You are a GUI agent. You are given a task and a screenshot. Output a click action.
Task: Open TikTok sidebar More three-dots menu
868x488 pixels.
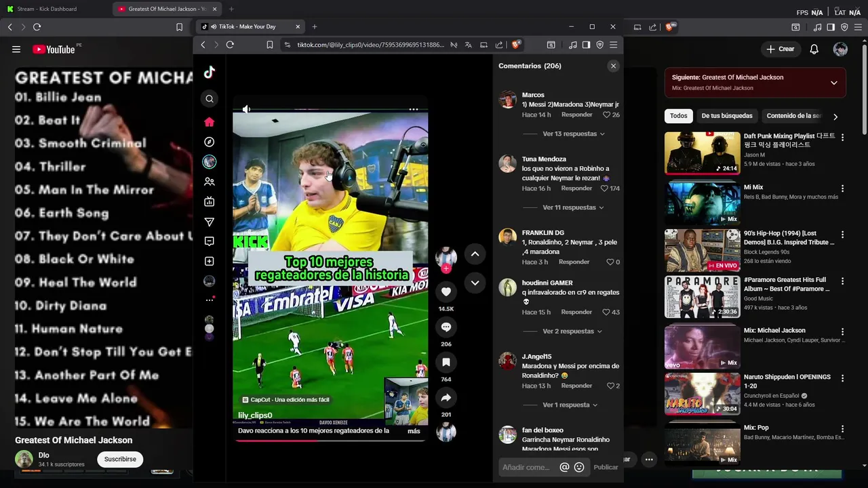pos(210,300)
